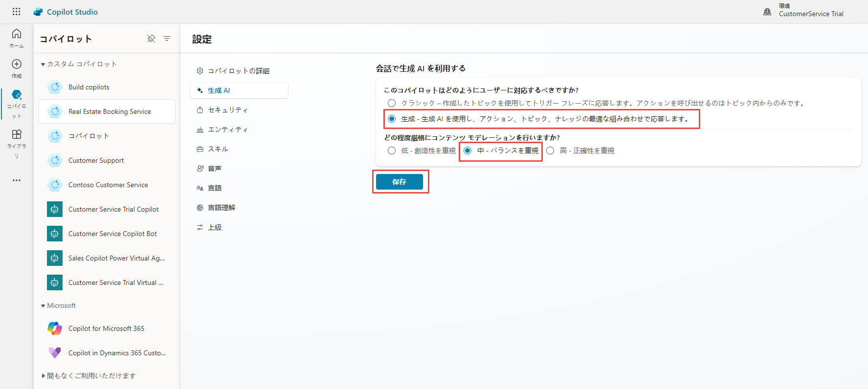Open 作成 in the left rail

[x=17, y=68]
